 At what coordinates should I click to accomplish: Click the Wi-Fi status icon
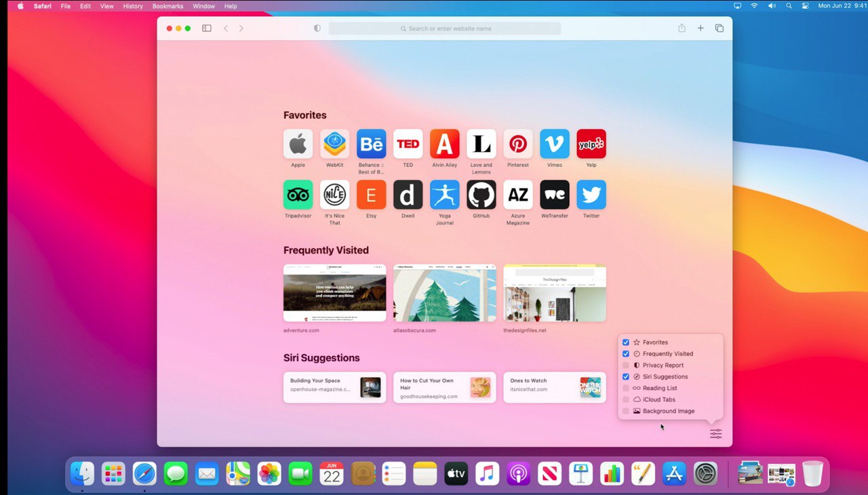[x=754, y=6]
